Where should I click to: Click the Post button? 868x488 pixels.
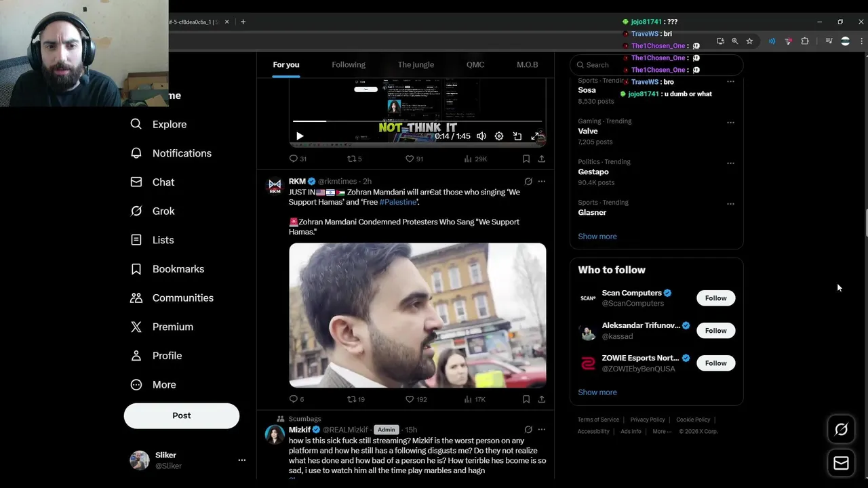[x=182, y=415]
